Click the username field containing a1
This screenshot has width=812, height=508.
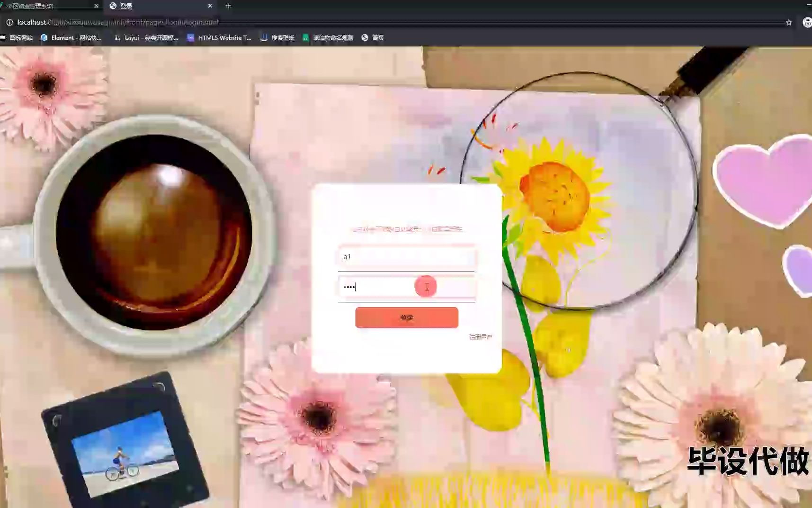407,257
